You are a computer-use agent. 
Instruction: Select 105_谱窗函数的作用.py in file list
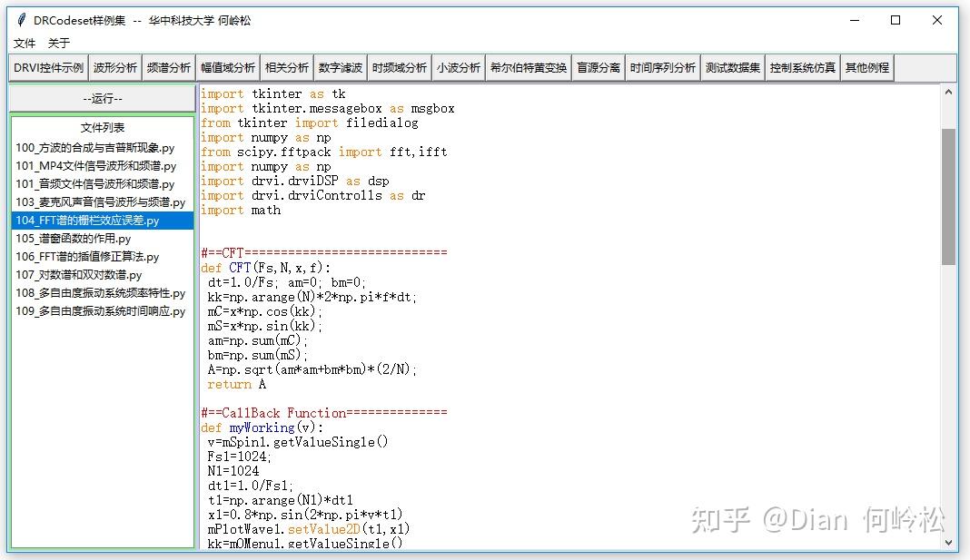click(81, 238)
